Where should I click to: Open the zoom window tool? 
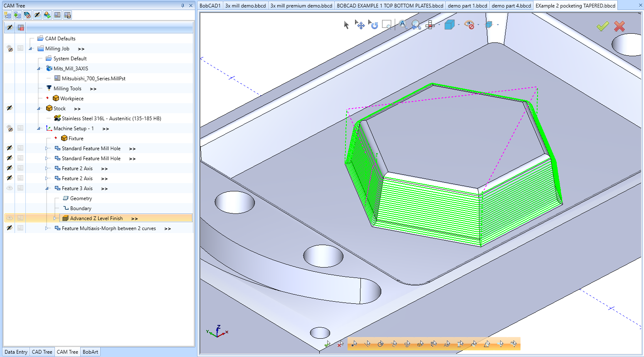coord(387,25)
